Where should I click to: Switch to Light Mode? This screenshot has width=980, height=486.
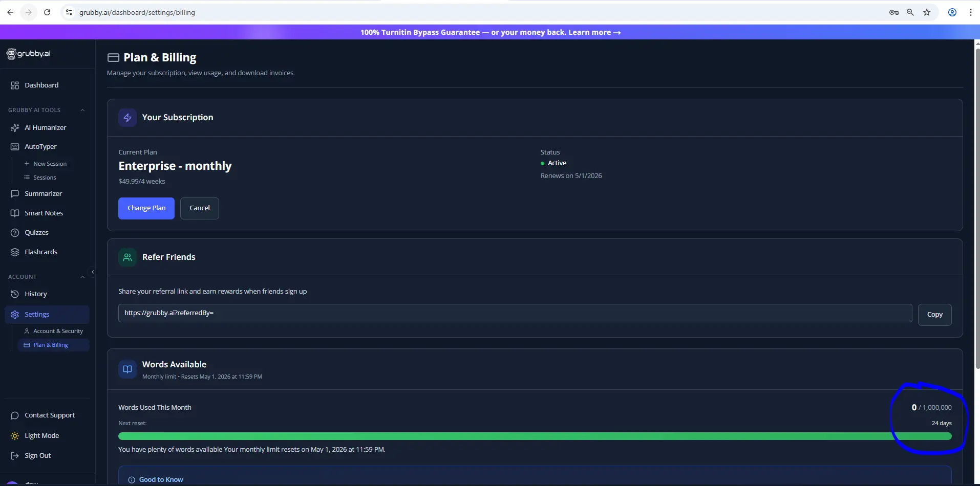coord(35,436)
